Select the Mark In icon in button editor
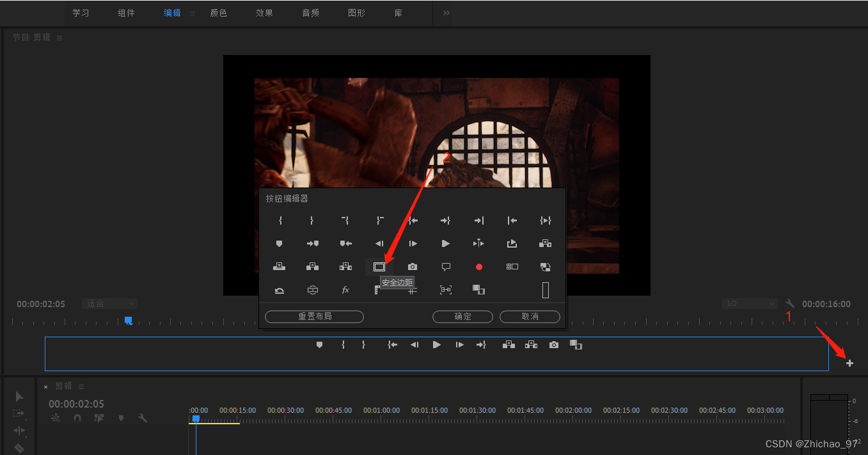The height and width of the screenshot is (455, 868). point(280,220)
